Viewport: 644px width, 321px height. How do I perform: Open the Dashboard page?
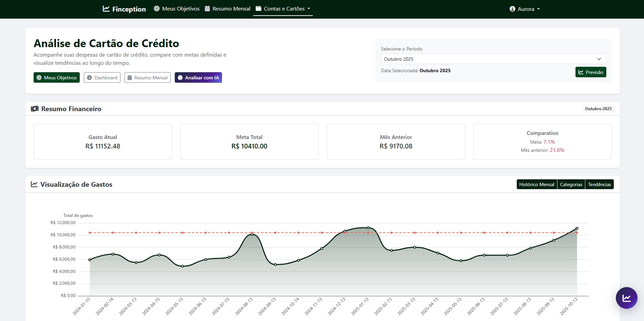click(102, 77)
